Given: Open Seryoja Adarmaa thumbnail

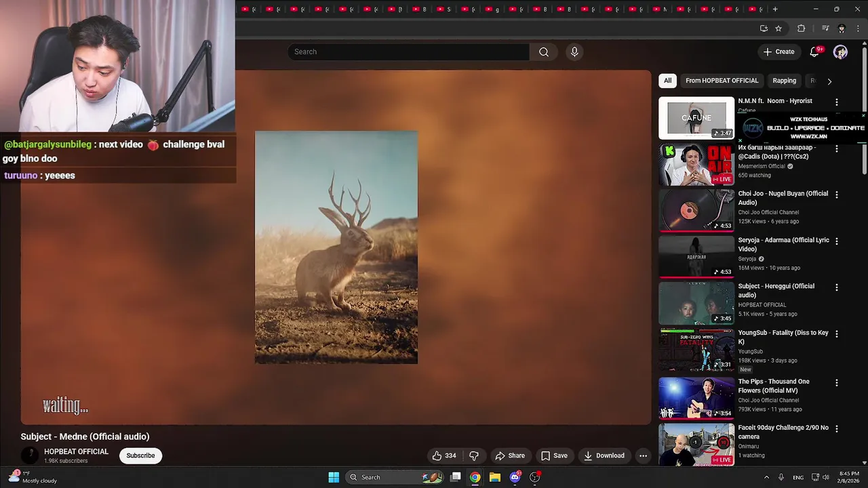Looking at the screenshot, I should click(x=696, y=257).
